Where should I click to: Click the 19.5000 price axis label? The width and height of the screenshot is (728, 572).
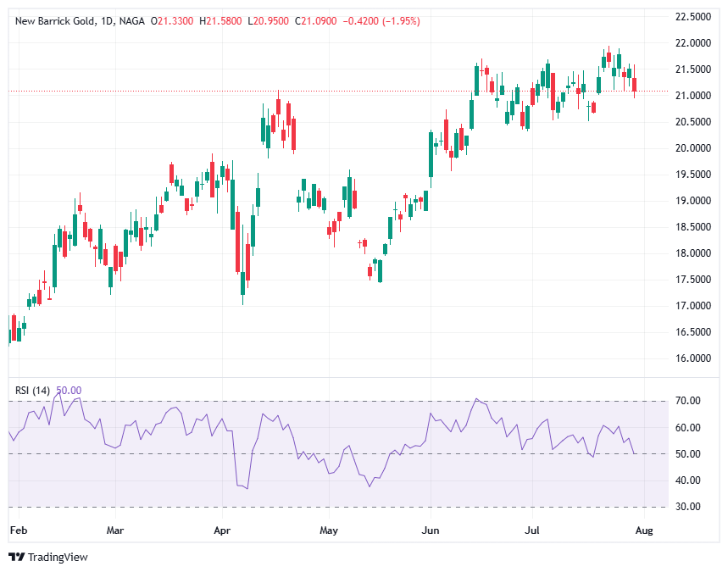(692, 175)
